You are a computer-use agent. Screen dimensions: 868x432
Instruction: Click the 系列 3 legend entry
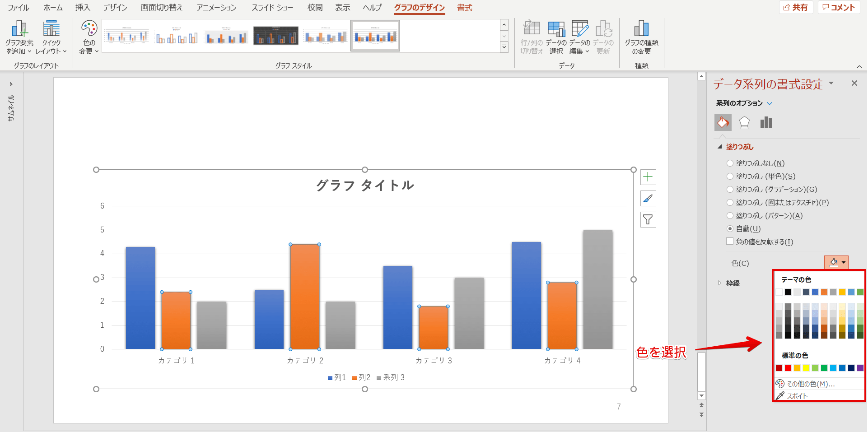[x=391, y=377]
